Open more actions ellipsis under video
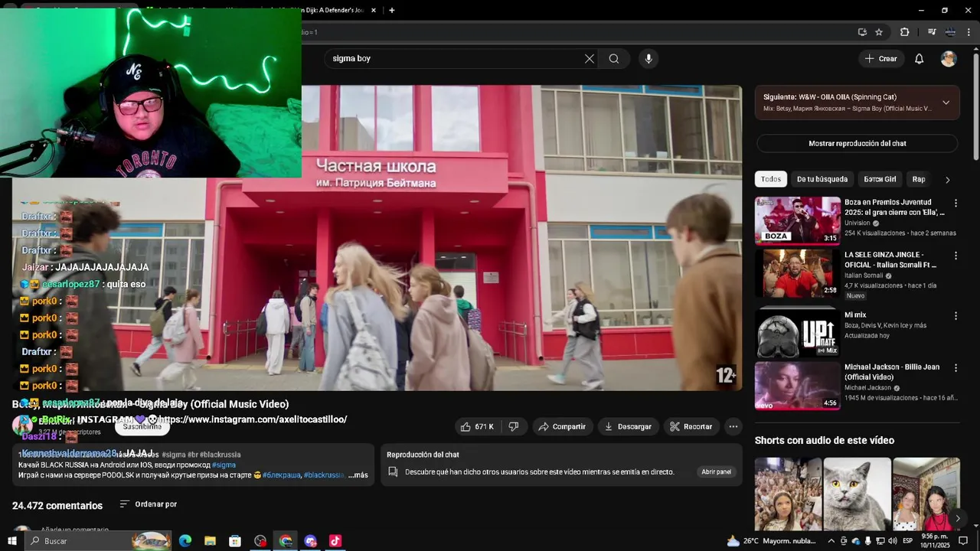This screenshot has height=551, width=980. pos(733,426)
